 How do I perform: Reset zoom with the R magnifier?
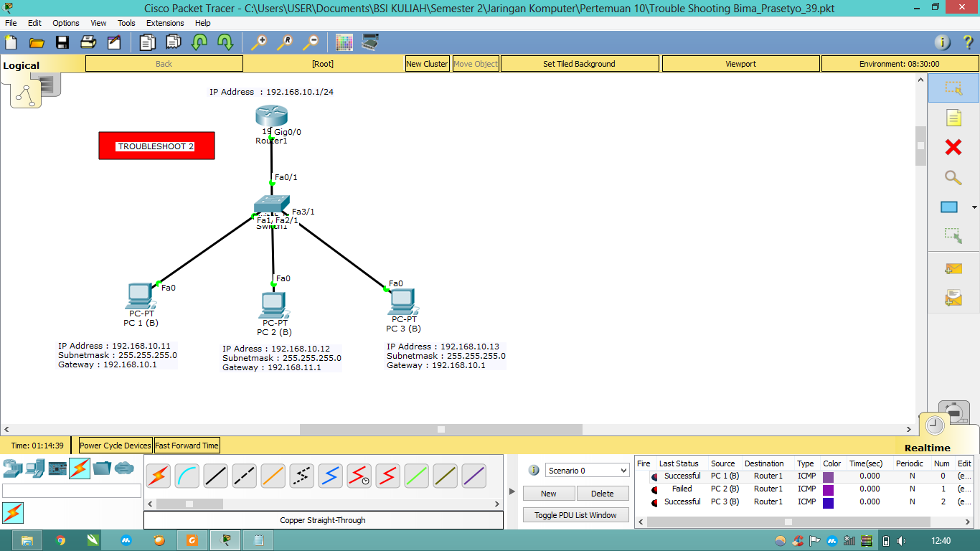284,42
